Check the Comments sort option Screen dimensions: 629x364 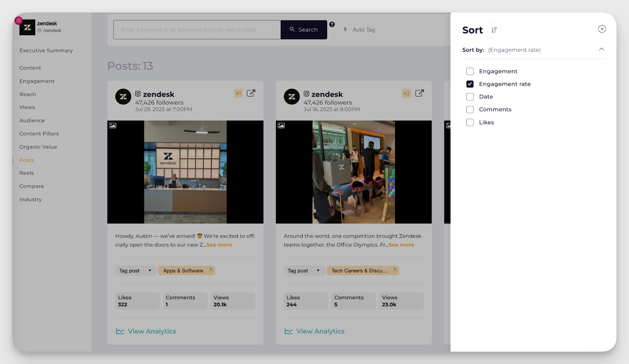click(x=470, y=109)
